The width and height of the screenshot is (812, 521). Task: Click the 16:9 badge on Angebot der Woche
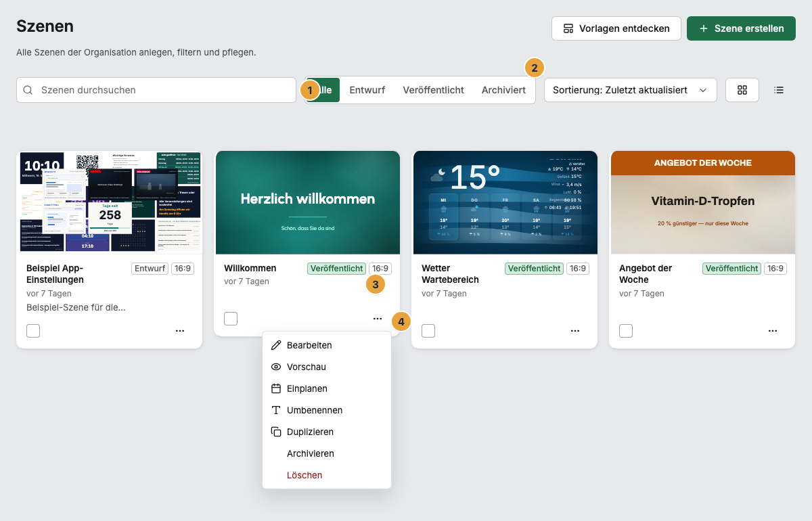coord(775,269)
